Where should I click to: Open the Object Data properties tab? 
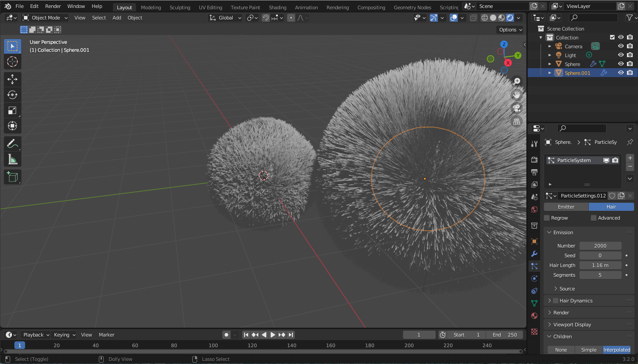point(534,303)
